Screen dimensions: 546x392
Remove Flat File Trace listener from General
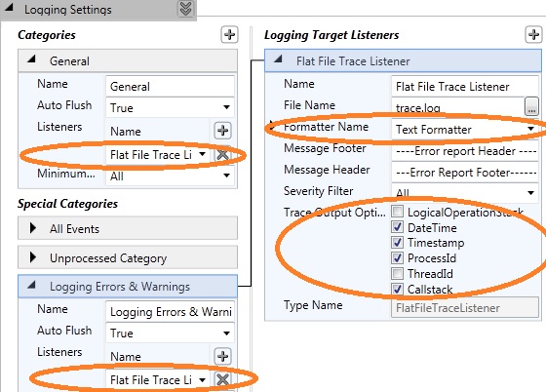(x=223, y=155)
